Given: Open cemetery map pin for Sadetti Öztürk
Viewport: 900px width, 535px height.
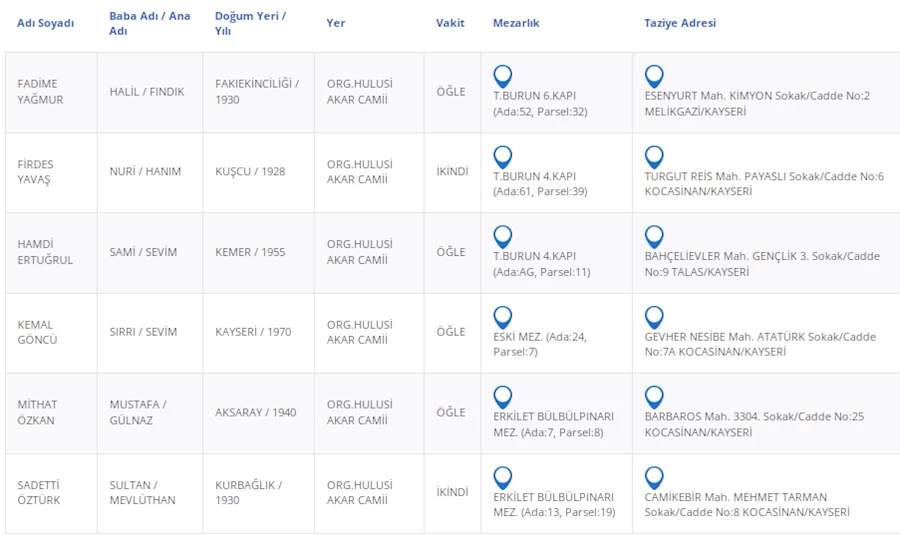Looking at the screenshot, I should click(503, 477).
